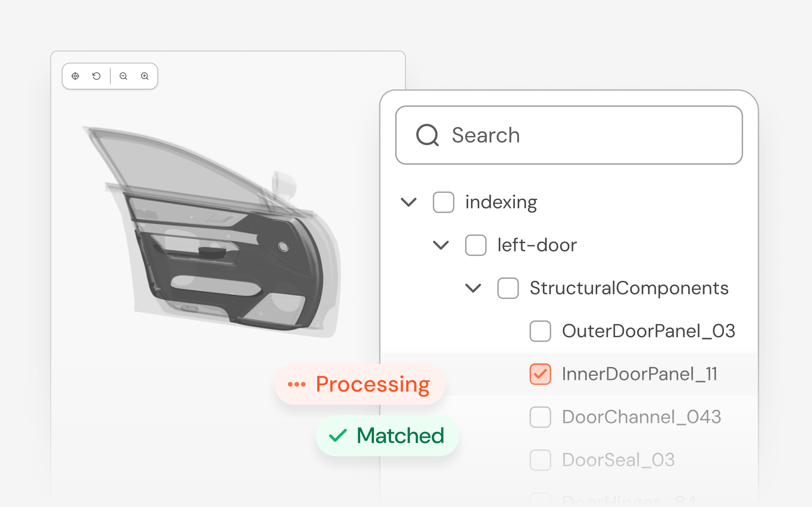Click the Processing dots indicator
Screen dimensions: 812x507
[x=297, y=384]
